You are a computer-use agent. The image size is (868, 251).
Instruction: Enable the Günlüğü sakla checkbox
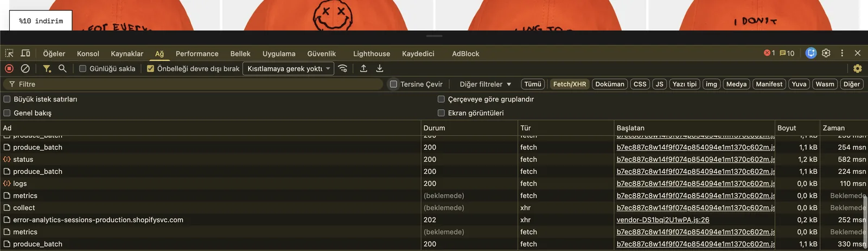coord(82,68)
